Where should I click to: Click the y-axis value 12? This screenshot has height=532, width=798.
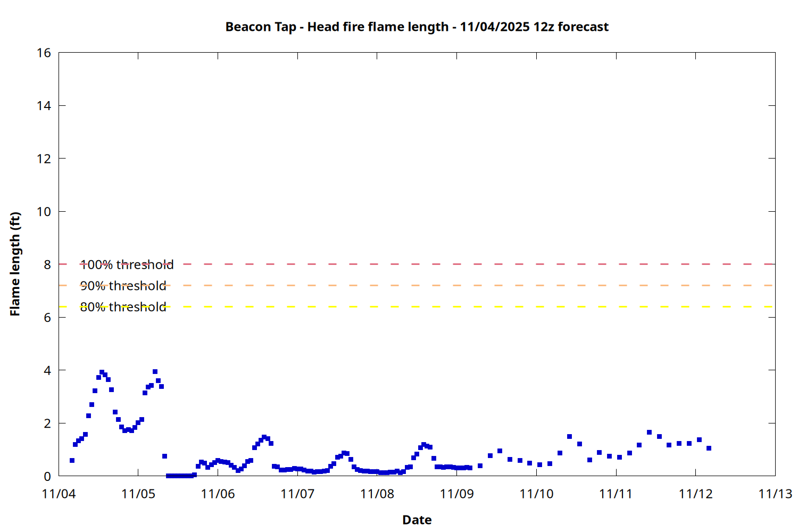click(44, 159)
